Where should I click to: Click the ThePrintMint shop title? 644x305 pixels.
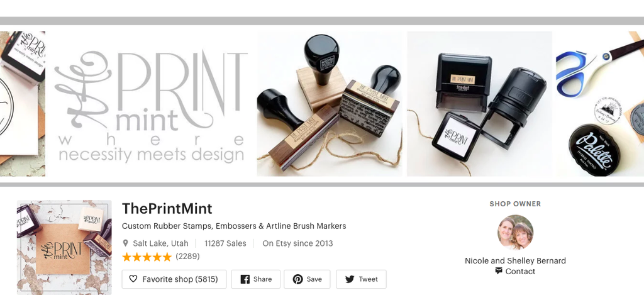coord(167,209)
